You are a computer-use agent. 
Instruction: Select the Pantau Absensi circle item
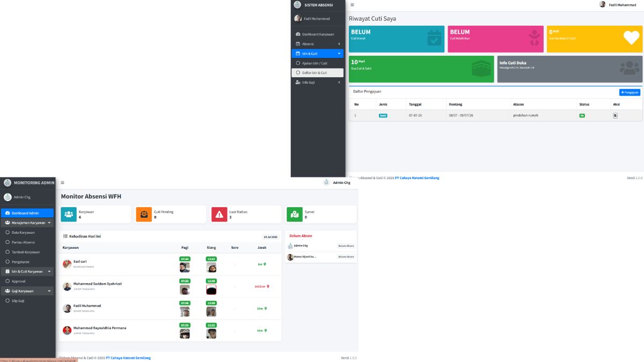(x=27, y=242)
